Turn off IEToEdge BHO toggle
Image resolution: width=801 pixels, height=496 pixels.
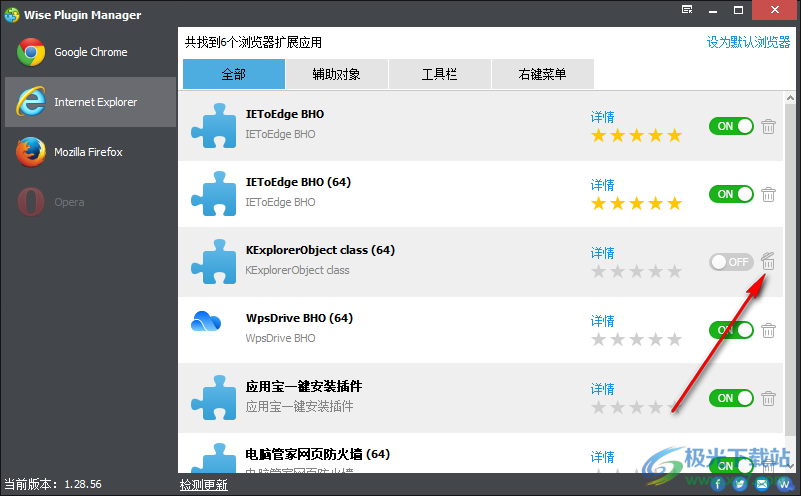(731, 126)
